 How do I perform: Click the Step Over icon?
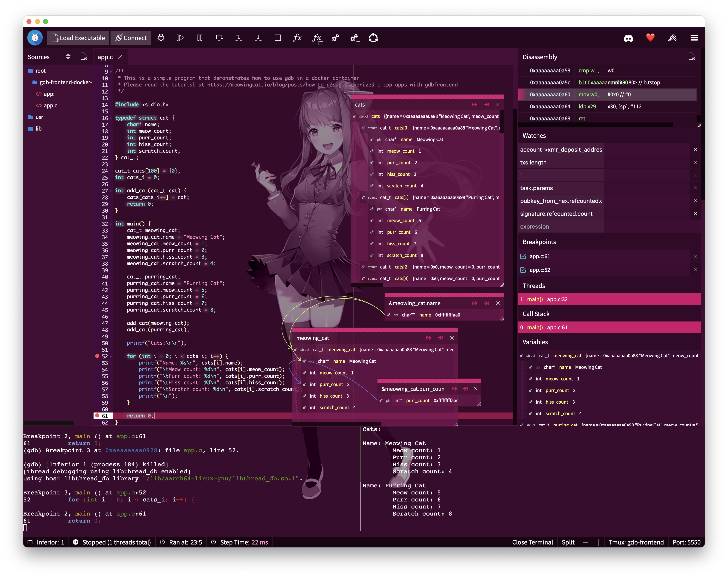tap(220, 37)
